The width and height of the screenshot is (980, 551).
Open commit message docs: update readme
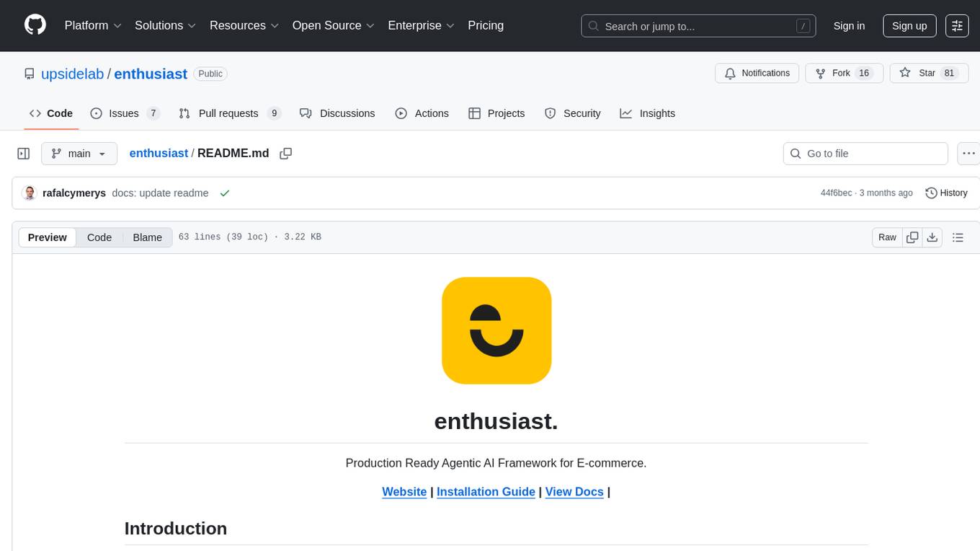pos(160,193)
